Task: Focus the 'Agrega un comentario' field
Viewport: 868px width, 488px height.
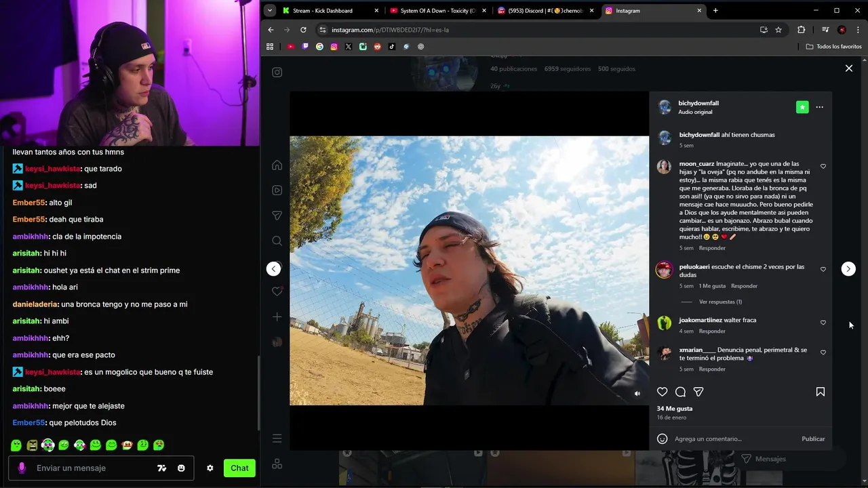Action: pyautogui.click(x=734, y=439)
